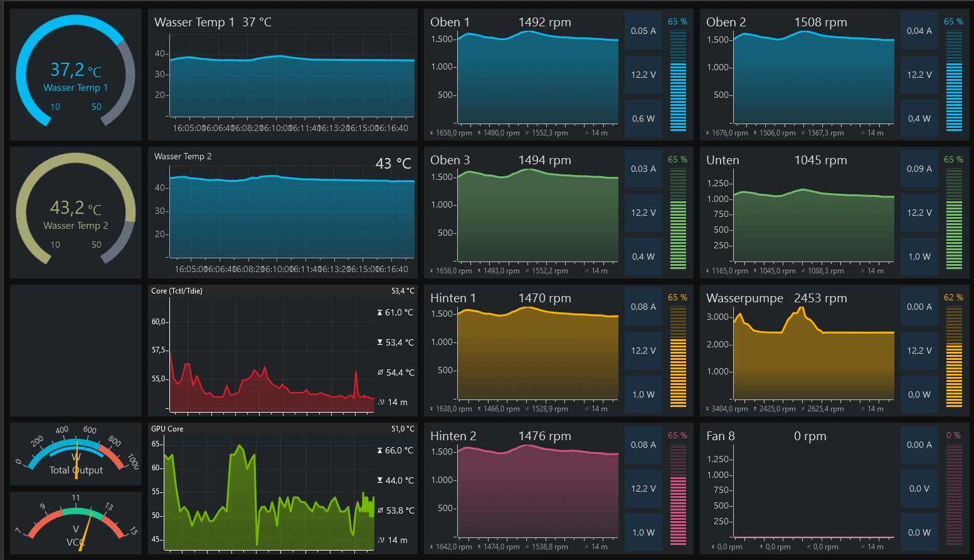The image size is (974, 560).
Task: Click the GPU Core minimum 44,0 °C stat
Action: coord(395,480)
